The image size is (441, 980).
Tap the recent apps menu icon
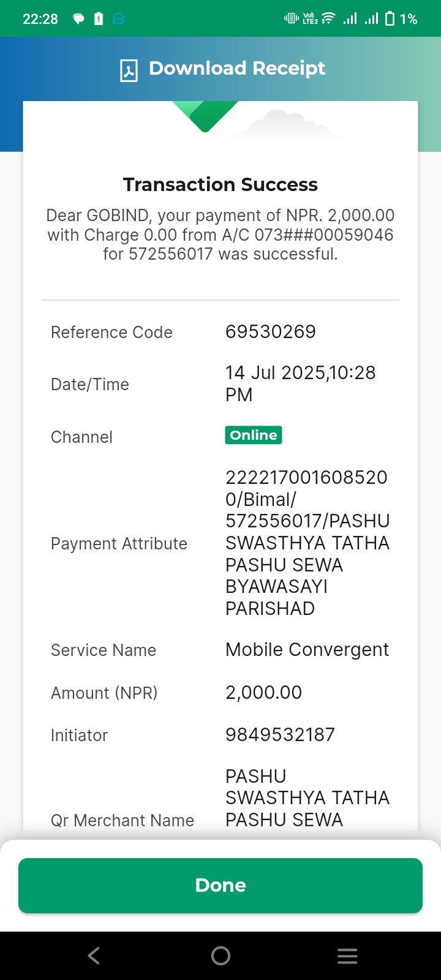tap(347, 956)
